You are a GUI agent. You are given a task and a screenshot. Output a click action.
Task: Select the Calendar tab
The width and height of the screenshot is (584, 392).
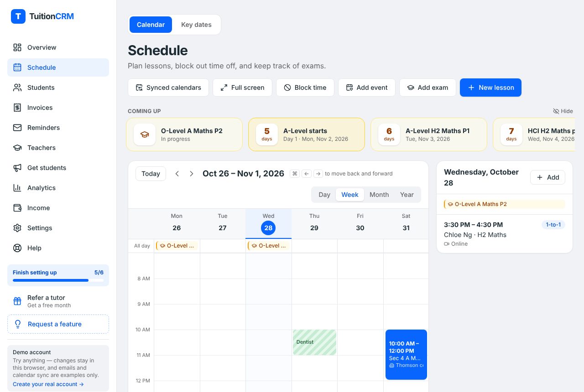pos(151,25)
